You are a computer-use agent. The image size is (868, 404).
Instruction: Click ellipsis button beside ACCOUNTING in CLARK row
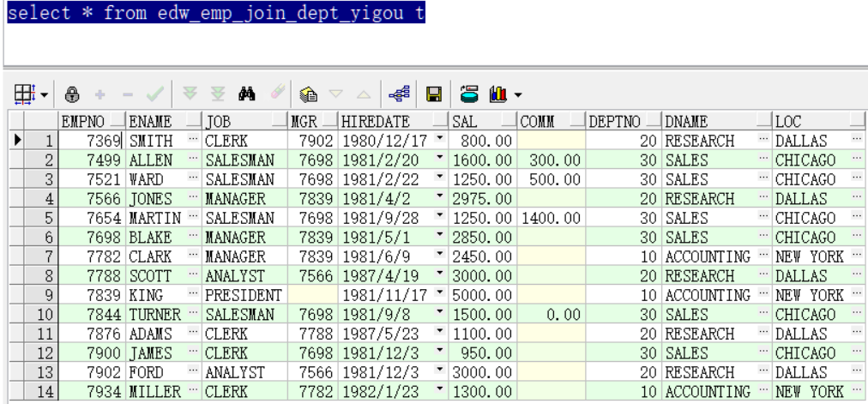tap(764, 254)
